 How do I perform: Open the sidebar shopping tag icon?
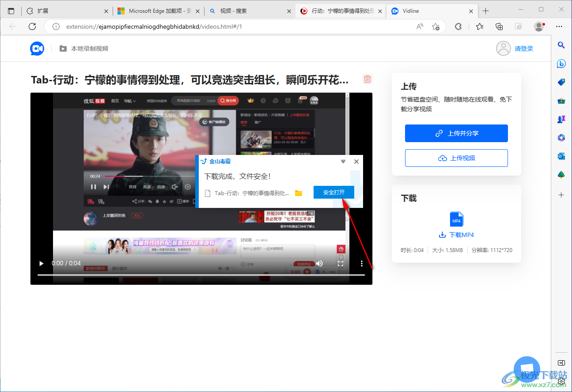pyautogui.click(x=561, y=82)
